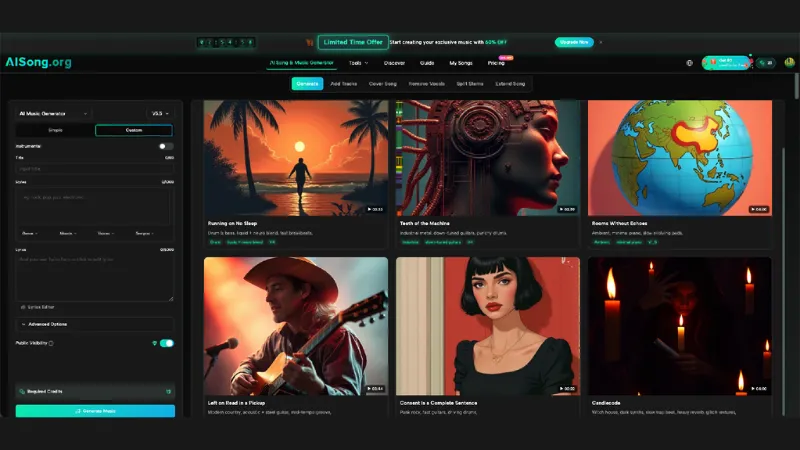
Task: Click the song gallery vertical scrollbar
Action: 784,281
